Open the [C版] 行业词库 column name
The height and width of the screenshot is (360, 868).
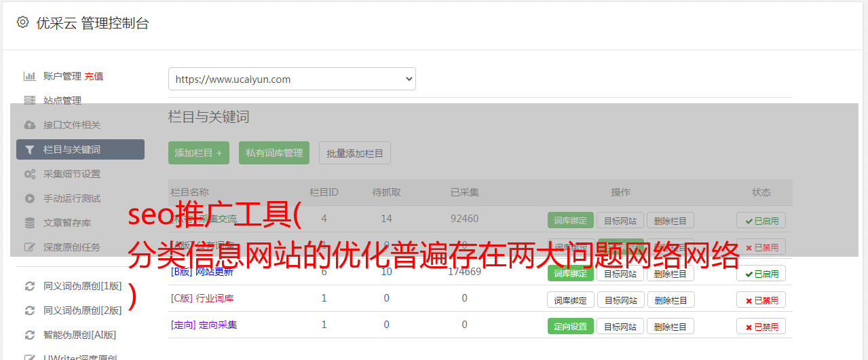[202, 298]
